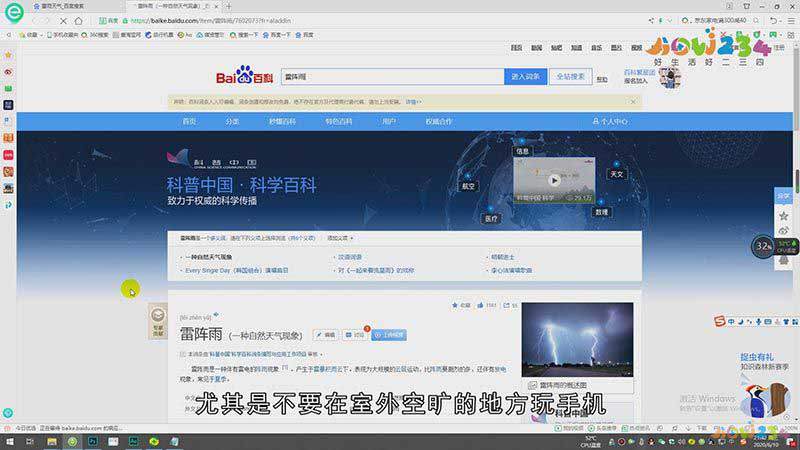
Task: Click the 贴吧 link at page top
Action: [x=556, y=47]
